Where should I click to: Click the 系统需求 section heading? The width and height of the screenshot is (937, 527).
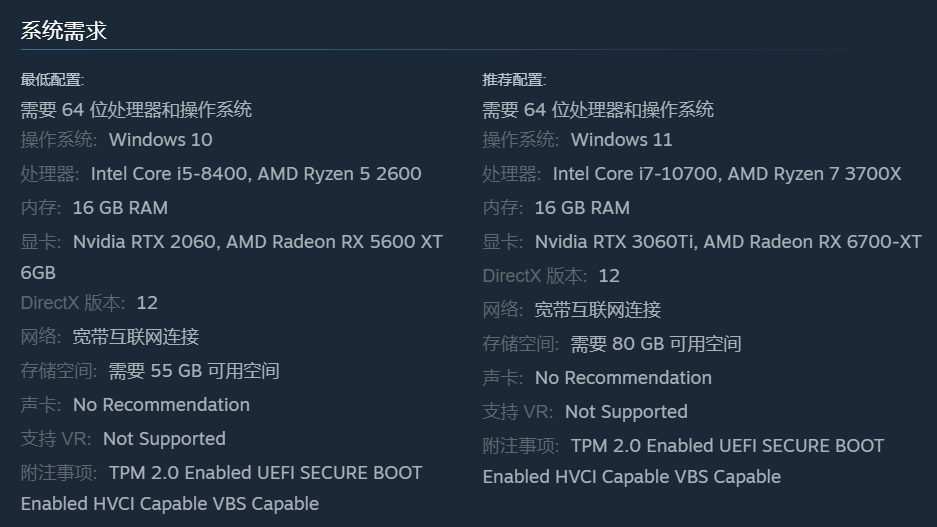point(64,31)
